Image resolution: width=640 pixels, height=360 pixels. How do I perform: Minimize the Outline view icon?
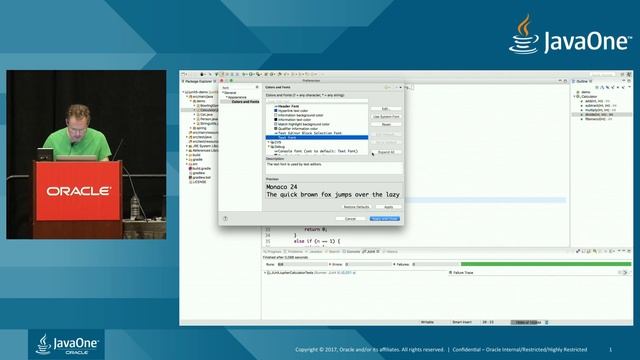624,81
